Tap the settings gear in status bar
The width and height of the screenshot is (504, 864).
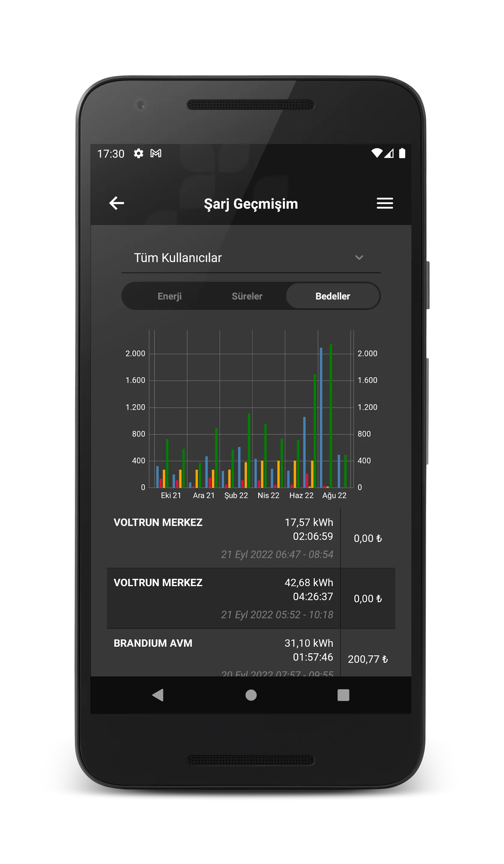(x=139, y=154)
